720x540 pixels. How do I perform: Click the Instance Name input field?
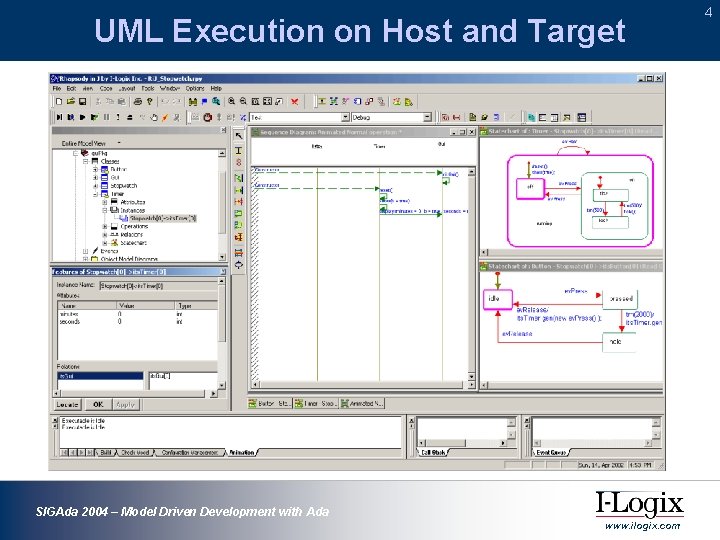click(158, 286)
